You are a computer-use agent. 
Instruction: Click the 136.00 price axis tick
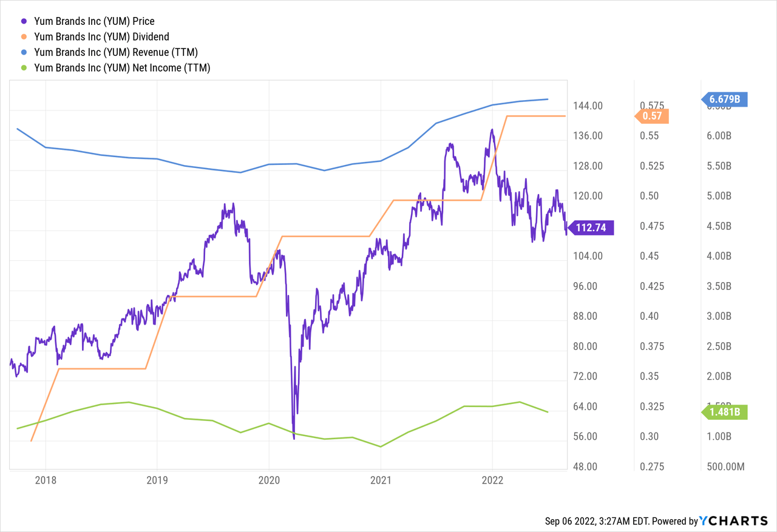tap(588, 136)
